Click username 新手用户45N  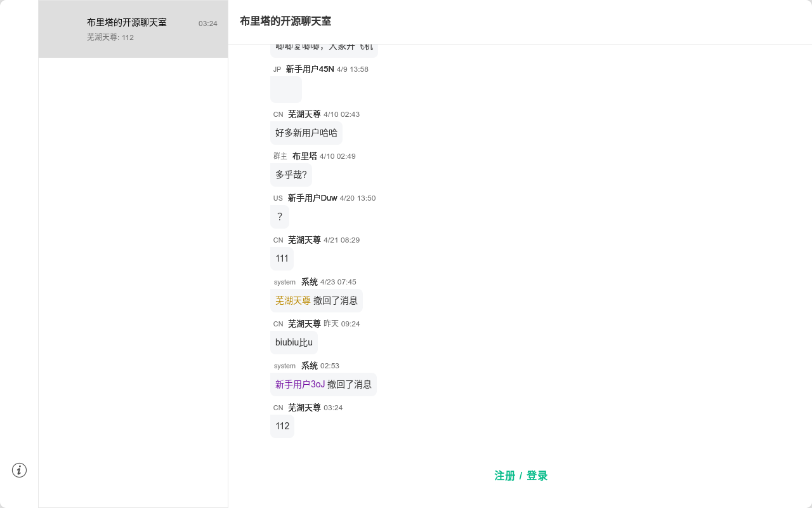tap(310, 69)
